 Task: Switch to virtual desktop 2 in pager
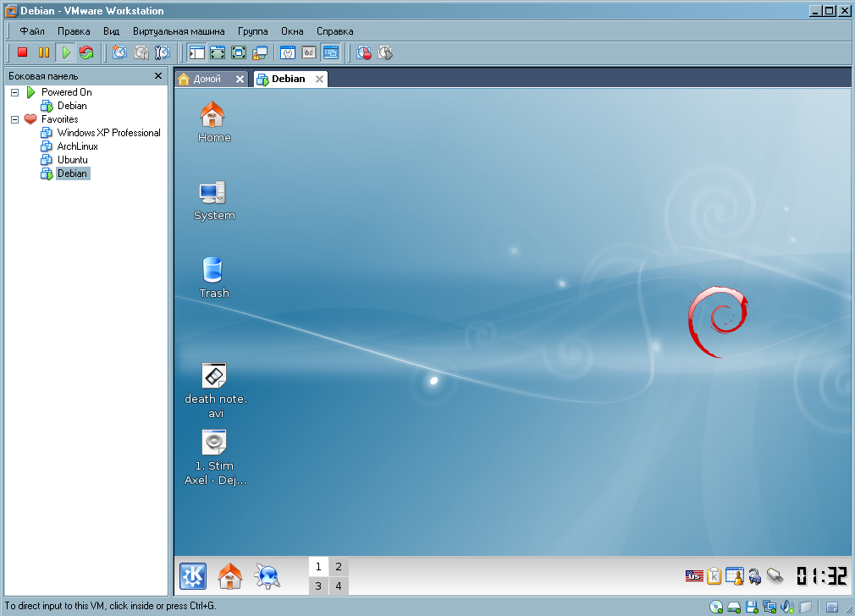(339, 567)
